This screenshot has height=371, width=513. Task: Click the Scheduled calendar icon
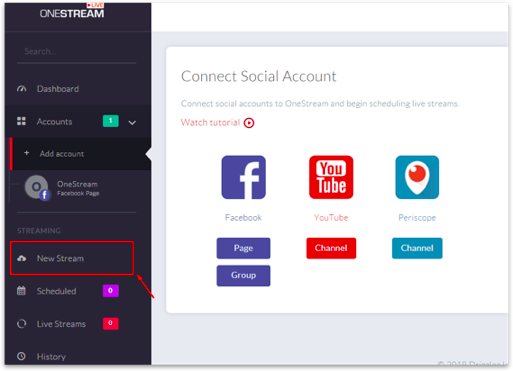click(21, 291)
